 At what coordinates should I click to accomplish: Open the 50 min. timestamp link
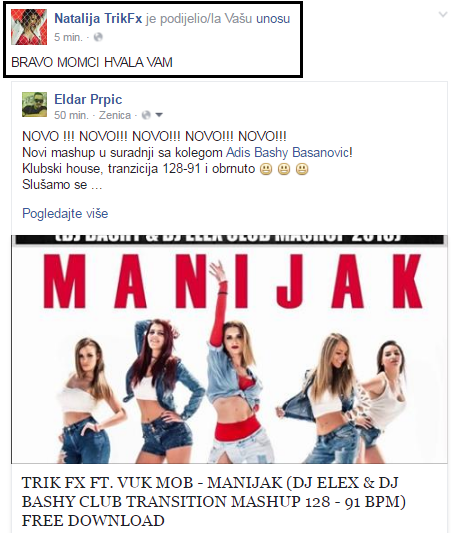tap(71, 115)
